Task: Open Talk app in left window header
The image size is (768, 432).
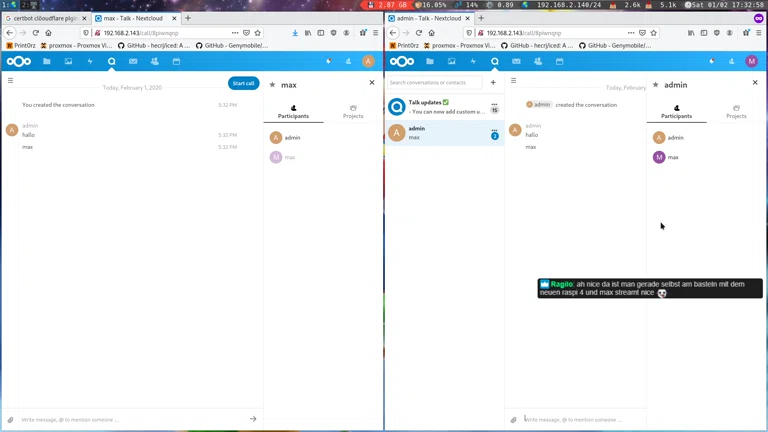Action: 112,61
